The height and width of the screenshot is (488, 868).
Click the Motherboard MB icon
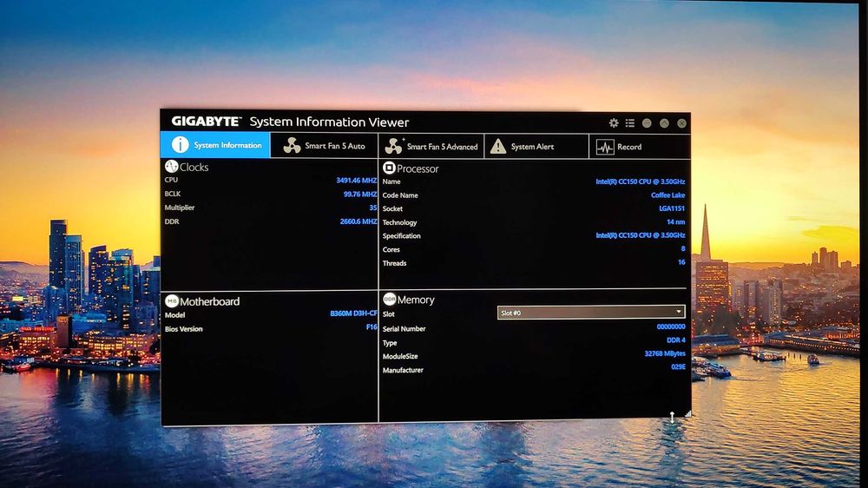click(172, 300)
